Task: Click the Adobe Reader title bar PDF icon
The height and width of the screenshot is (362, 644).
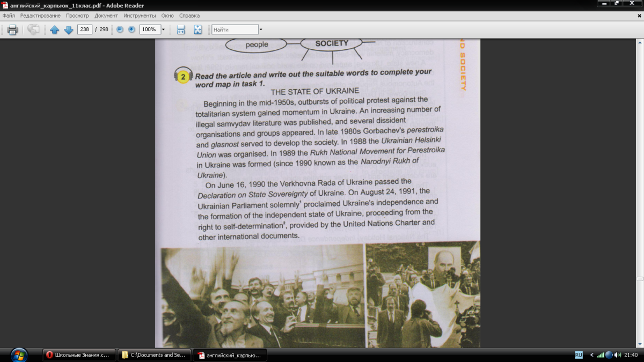Action: 4,5
